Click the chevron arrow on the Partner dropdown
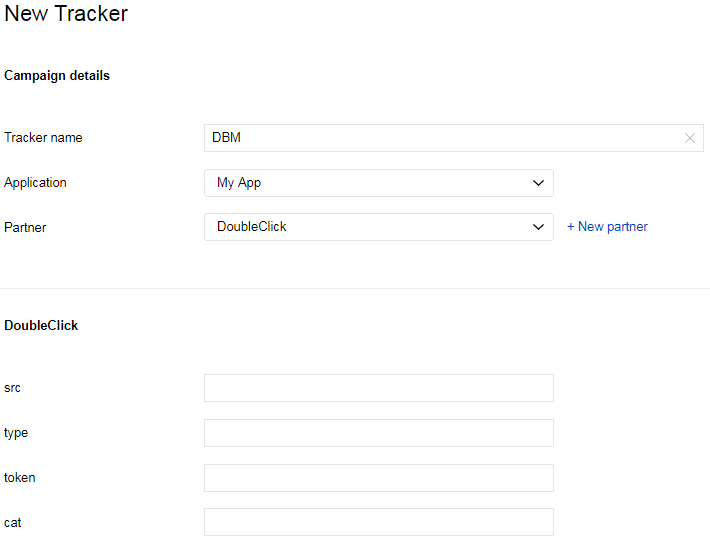Image resolution: width=710 pixels, height=540 pixels. click(x=538, y=227)
